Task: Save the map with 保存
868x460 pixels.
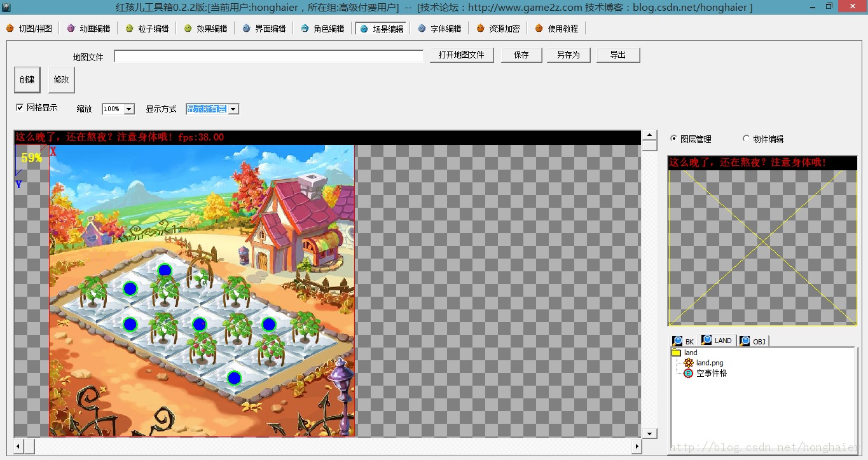Action: (521, 55)
